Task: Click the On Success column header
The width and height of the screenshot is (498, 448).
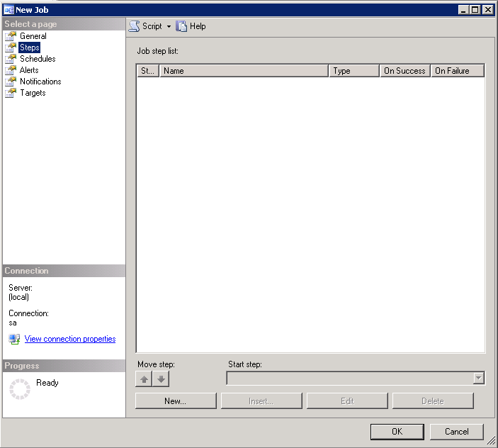Action: click(x=405, y=71)
